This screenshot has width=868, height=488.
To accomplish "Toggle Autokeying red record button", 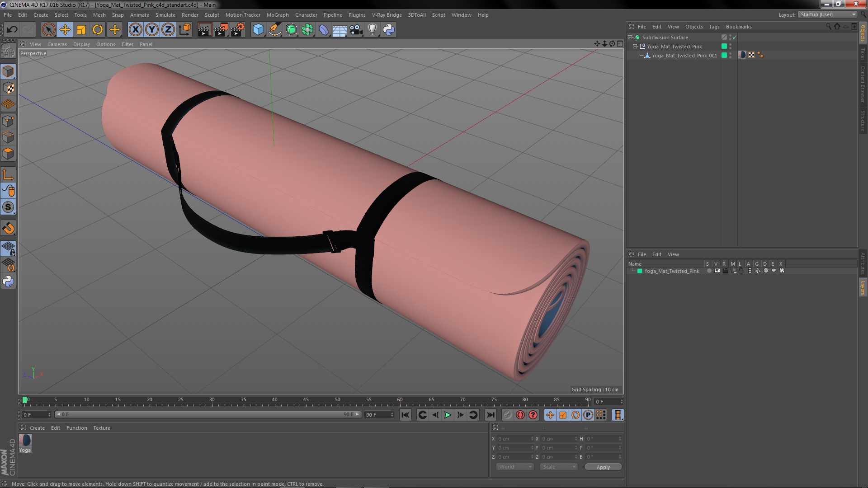I will (520, 415).
